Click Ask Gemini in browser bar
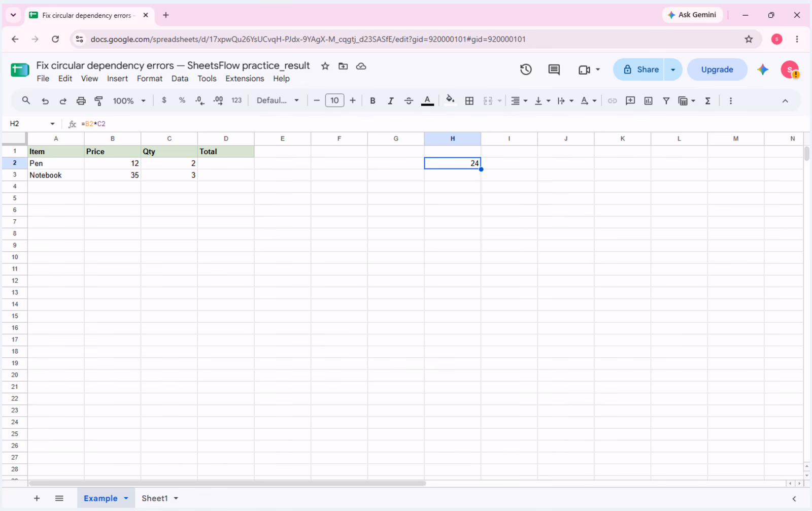The image size is (812, 511). (x=693, y=15)
